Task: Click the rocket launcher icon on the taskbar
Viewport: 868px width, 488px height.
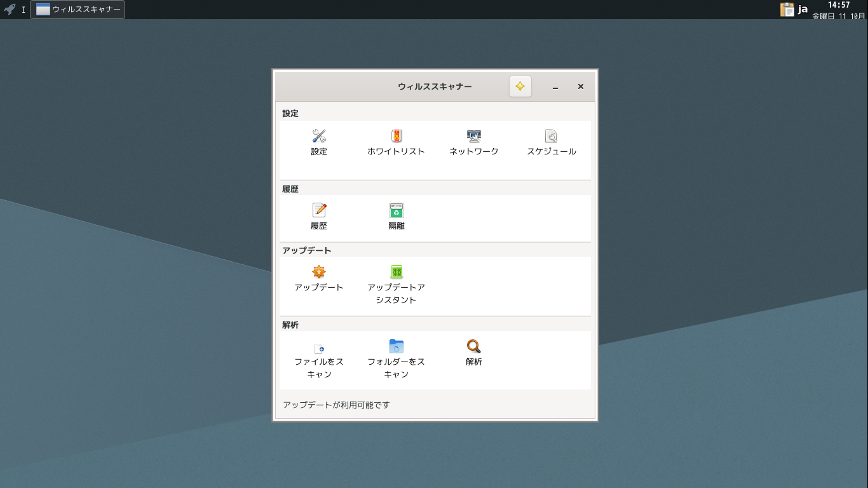Action: [x=9, y=9]
